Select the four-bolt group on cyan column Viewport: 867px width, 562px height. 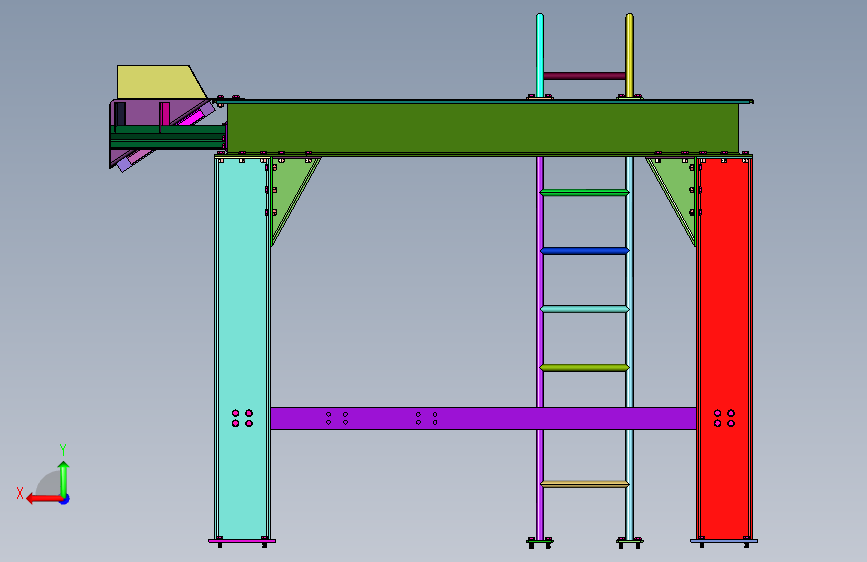242,418
